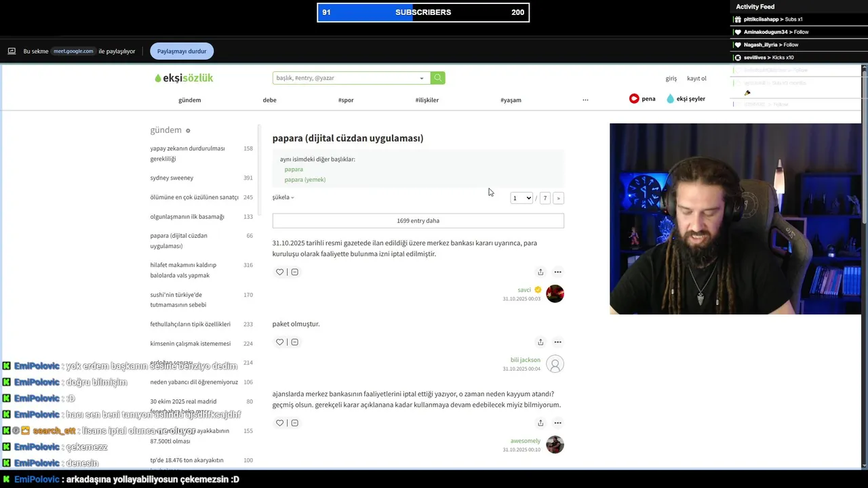Image resolution: width=868 pixels, height=488 pixels.
Task: Downvote bili jackson's entry with minus icon
Action: [x=294, y=342]
